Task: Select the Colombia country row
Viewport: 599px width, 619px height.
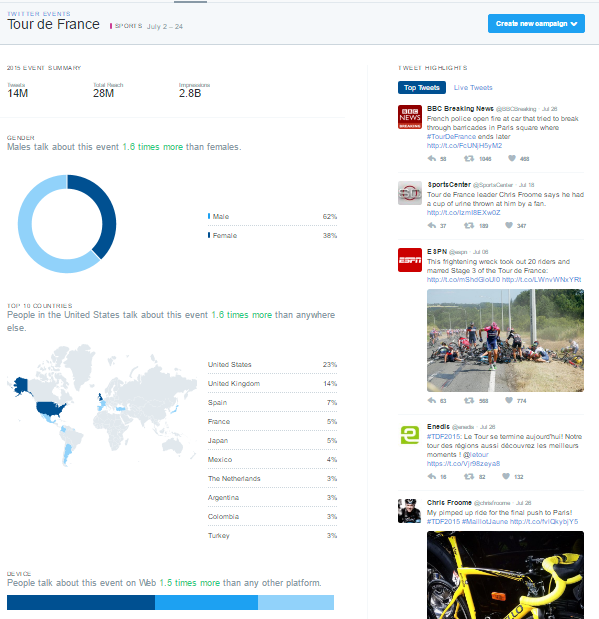Action: 272,516
